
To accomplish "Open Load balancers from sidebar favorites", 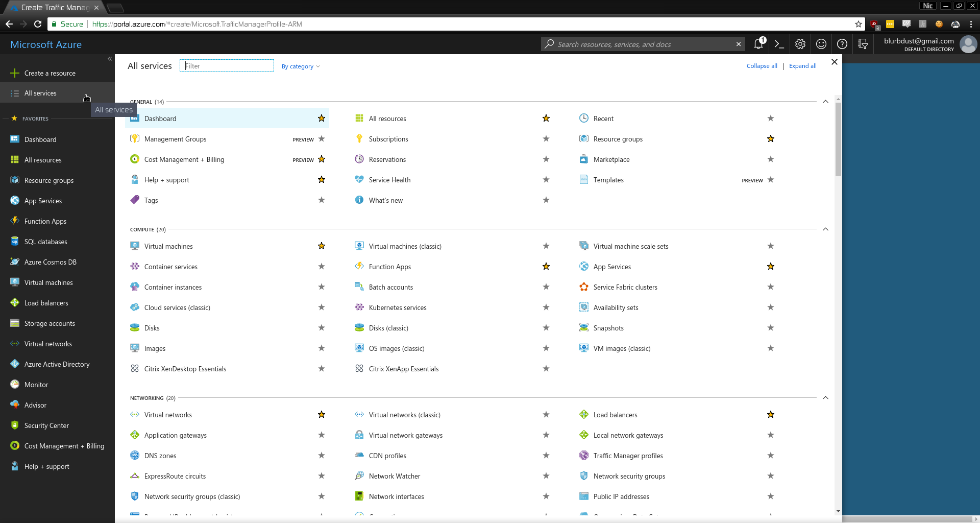I will click(x=57, y=302).
